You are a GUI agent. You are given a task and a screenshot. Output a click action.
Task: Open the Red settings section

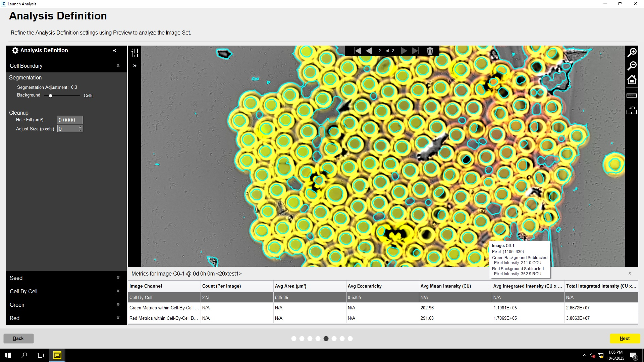[x=118, y=318]
